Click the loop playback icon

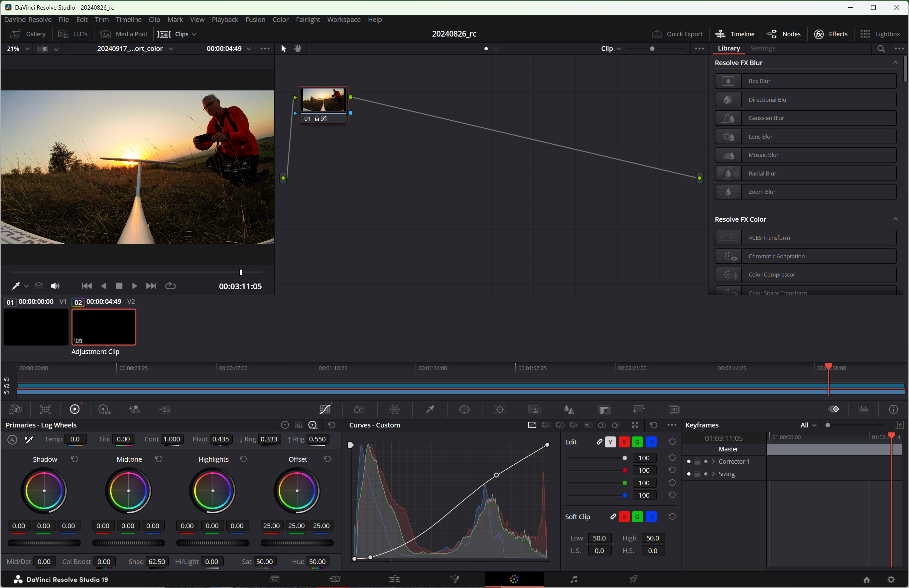click(x=170, y=286)
